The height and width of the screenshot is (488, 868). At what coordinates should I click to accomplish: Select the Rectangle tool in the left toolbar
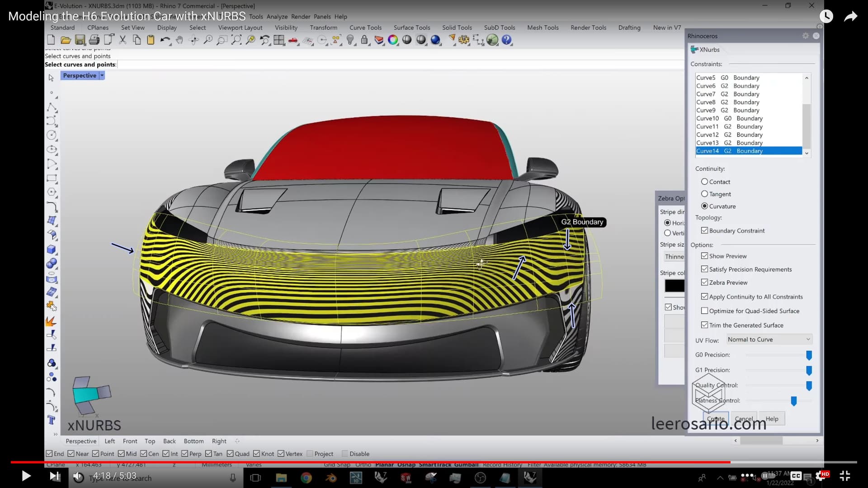pos(52,178)
